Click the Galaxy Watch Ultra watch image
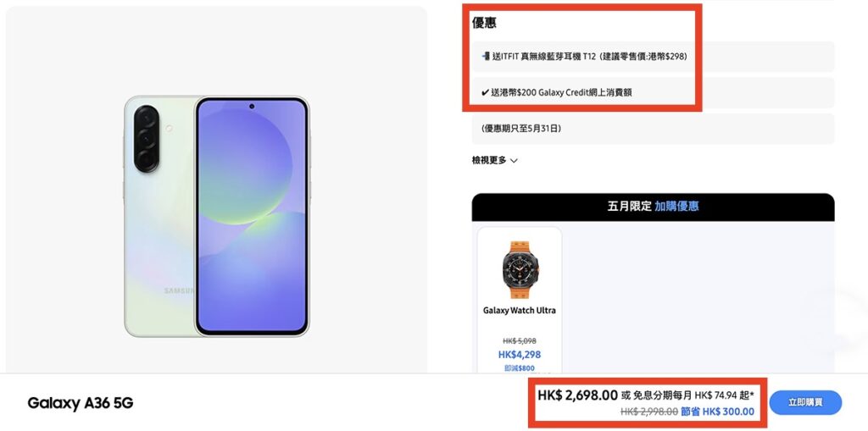Screen dimensions: 868x431 coord(520,269)
